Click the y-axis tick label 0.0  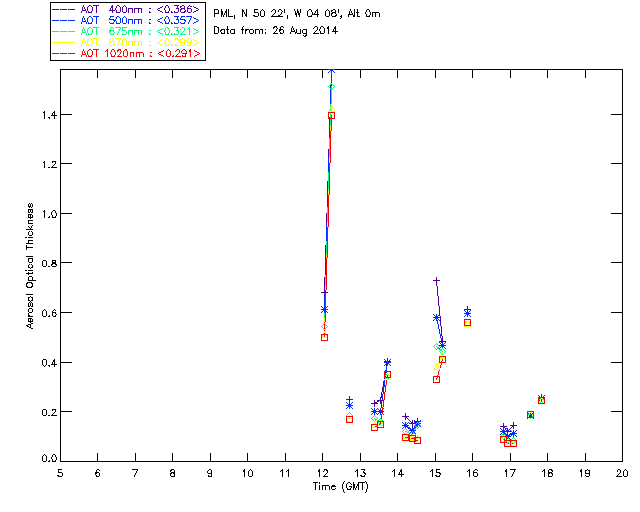pos(49,459)
